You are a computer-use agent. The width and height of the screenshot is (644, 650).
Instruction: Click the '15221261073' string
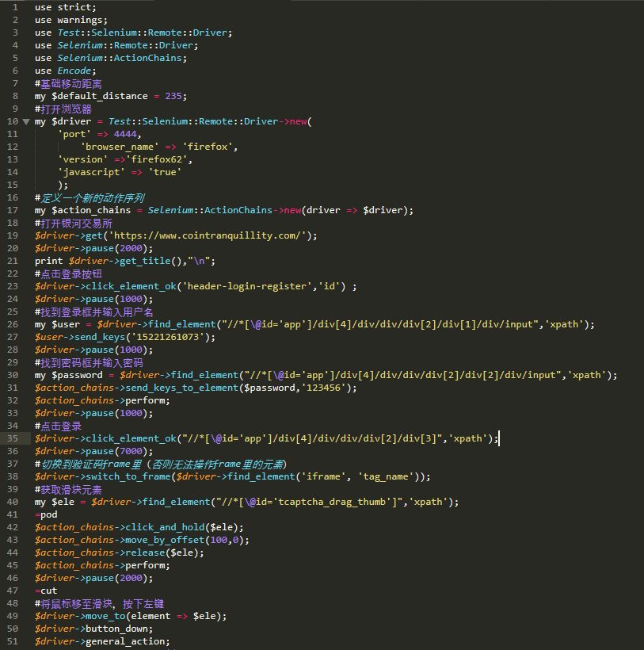(x=168, y=337)
